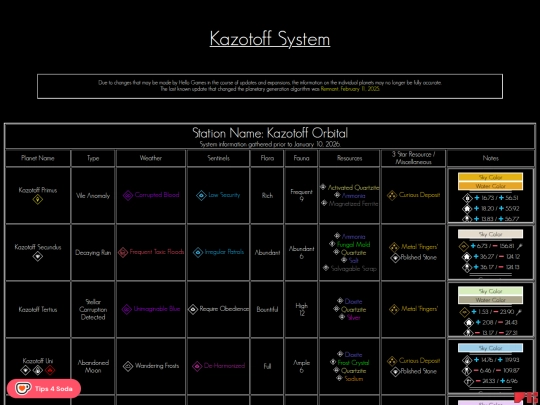
Task: Click the icon beside Magnetized Ferrite
Action: click(x=324, y=203)
